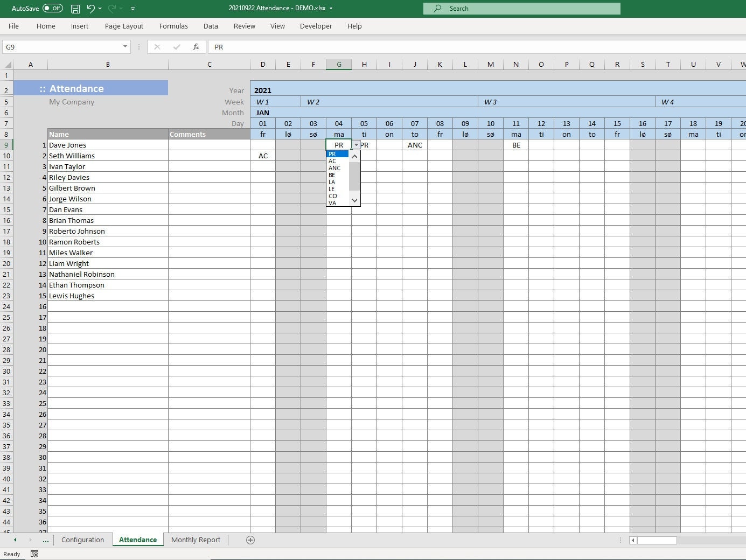This screenshot has height=560, width=746.
Task: Select ANC in the attendance code list
Action: click(334, 168)
